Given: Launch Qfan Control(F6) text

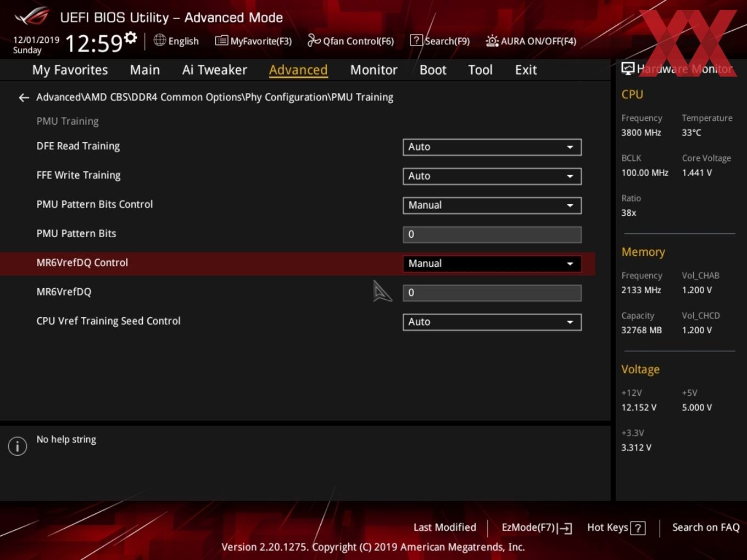Looking at the screenshot, I should (x=358, y=41).
